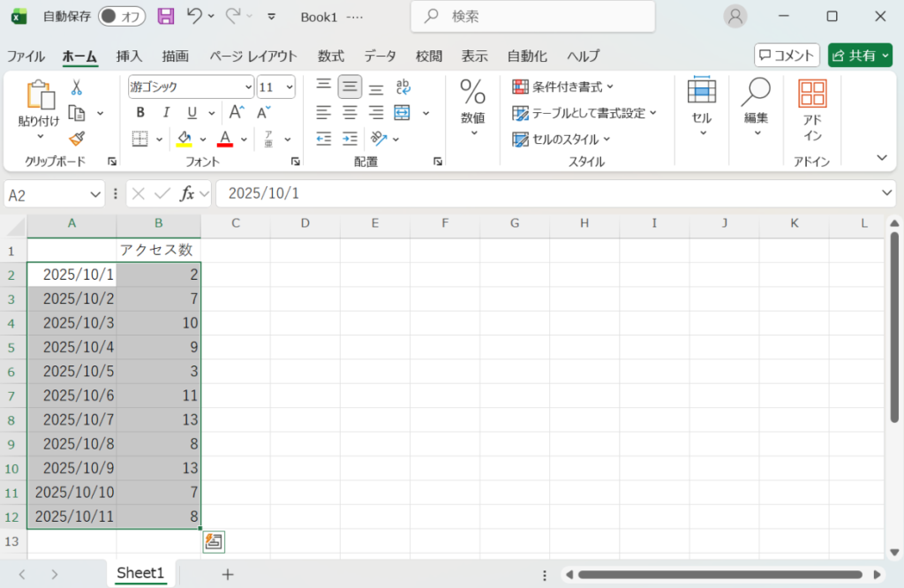904x588 pixels.
Task: Click the コメント button
Action: pyautogui.click(x=787, y=55)
